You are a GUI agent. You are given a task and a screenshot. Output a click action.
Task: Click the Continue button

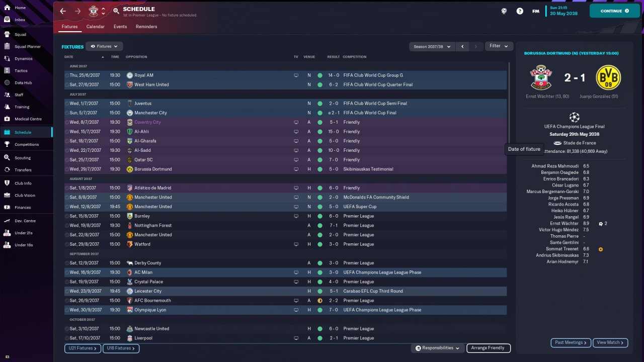pos(614,11)
